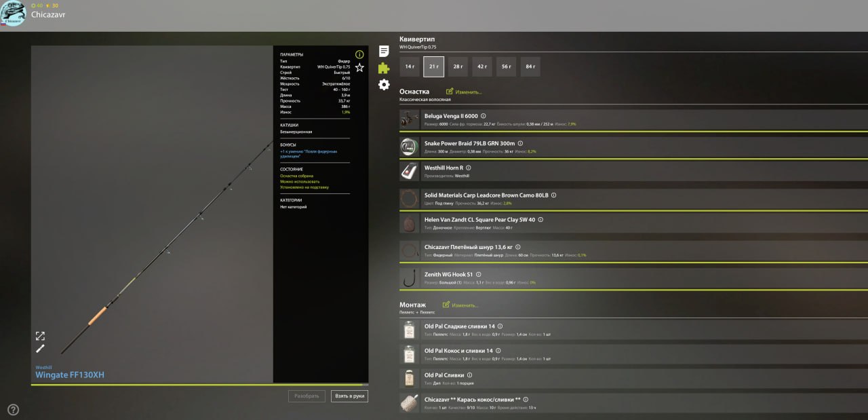This screenshot has width=868, height=420.
Task: Select the 28 г quivertip weight
Action: point(458,66)
